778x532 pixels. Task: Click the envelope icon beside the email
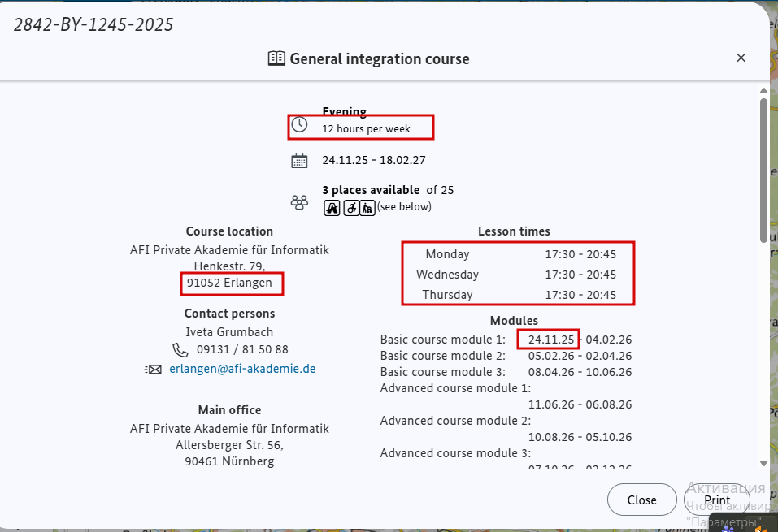[153, 370]
